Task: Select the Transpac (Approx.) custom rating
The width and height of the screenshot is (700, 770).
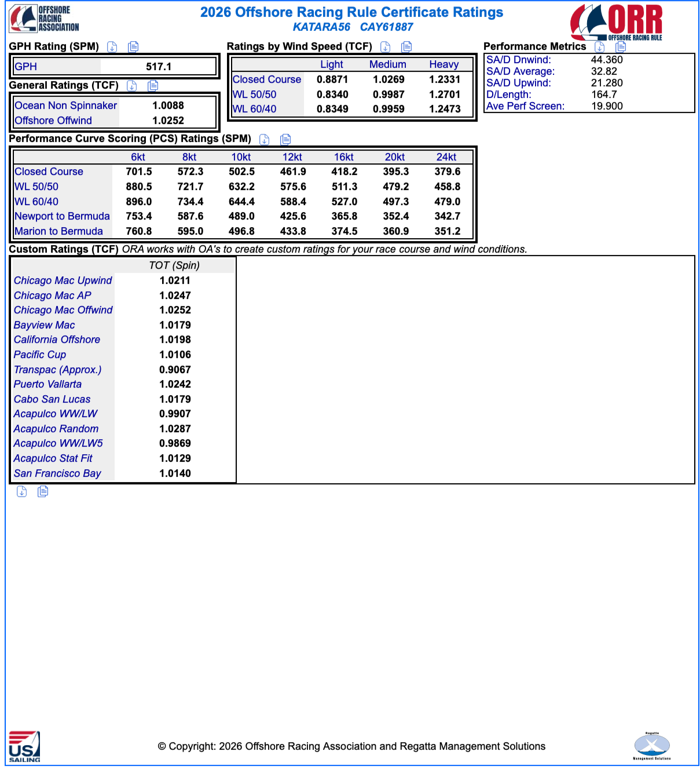Action: (x=57, y=370)
